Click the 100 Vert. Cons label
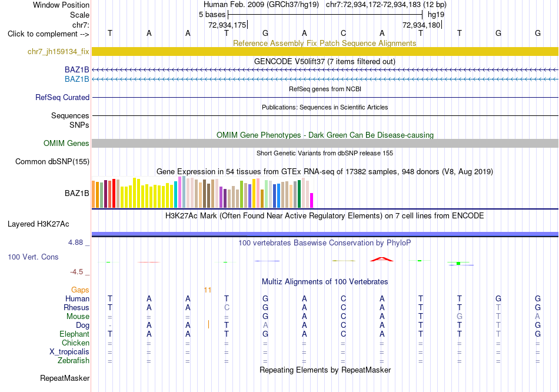The height and width of the screenshot is (392, 559). coord(33,257)
